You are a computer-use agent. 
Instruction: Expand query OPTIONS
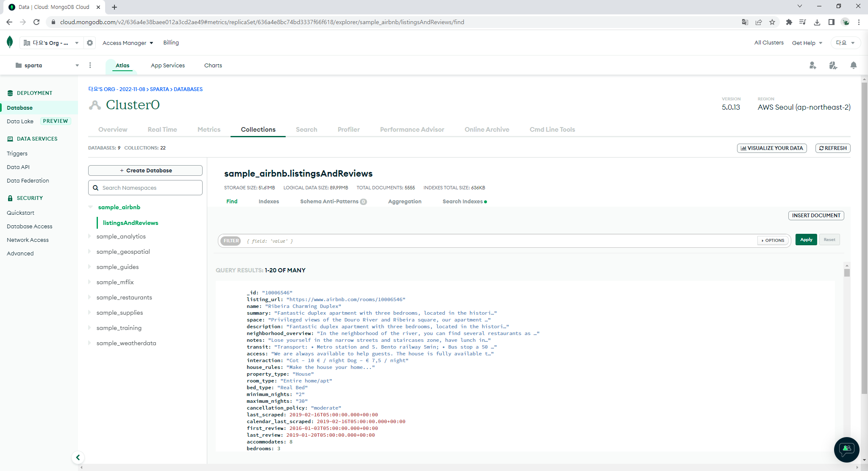[x=773, y=241]
